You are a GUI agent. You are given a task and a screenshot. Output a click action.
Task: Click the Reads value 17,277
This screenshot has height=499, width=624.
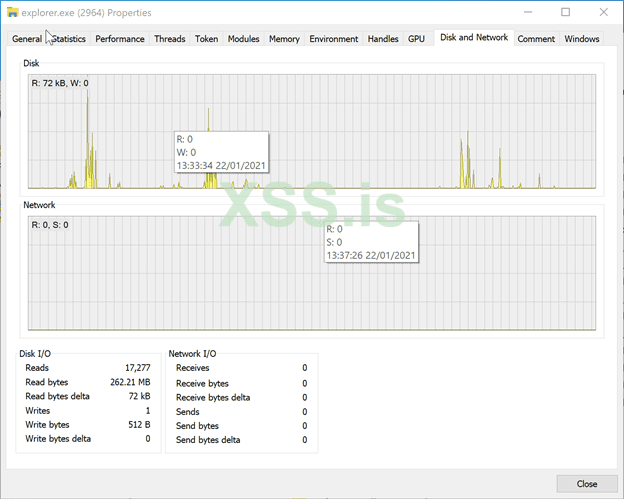[x=138, y=368]
